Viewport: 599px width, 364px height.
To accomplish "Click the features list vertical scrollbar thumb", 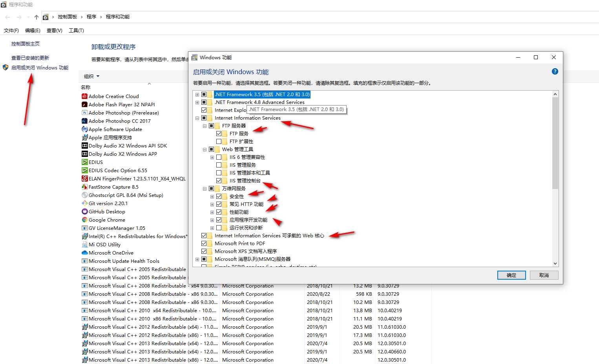I will 555,143.
